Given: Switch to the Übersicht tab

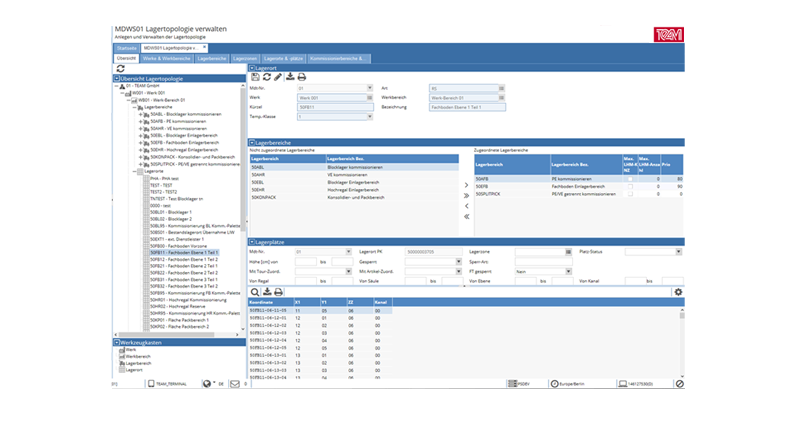Looking at the screenshot, I should coord(126,59).
